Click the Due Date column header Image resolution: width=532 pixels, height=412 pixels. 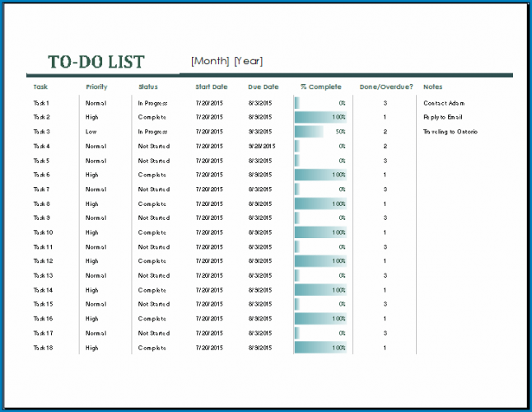[263, 87]
